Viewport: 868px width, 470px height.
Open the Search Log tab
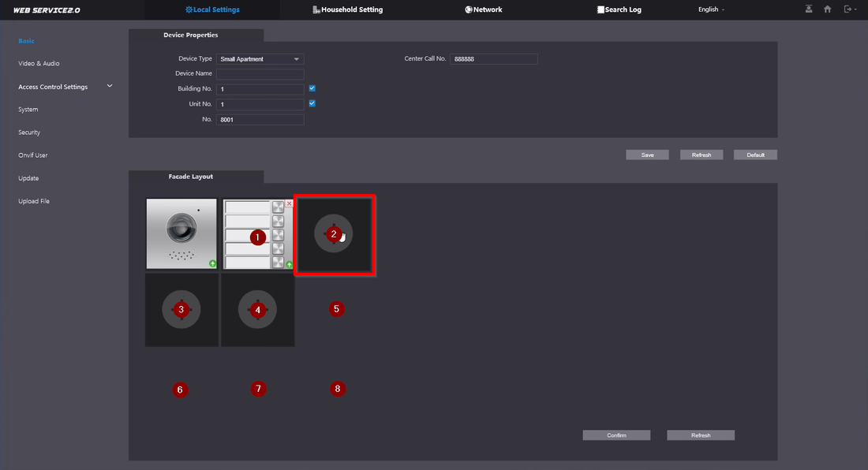pyautogui.click(x=619, y=9)
